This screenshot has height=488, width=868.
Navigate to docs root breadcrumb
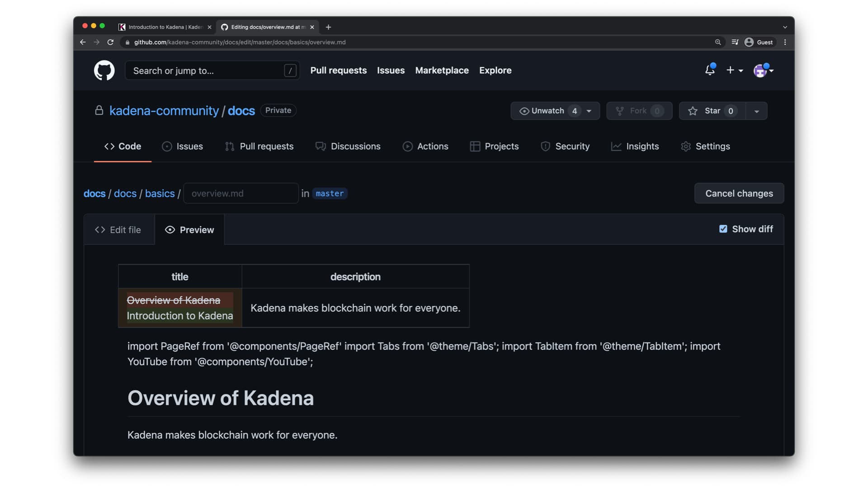[94, 193]
